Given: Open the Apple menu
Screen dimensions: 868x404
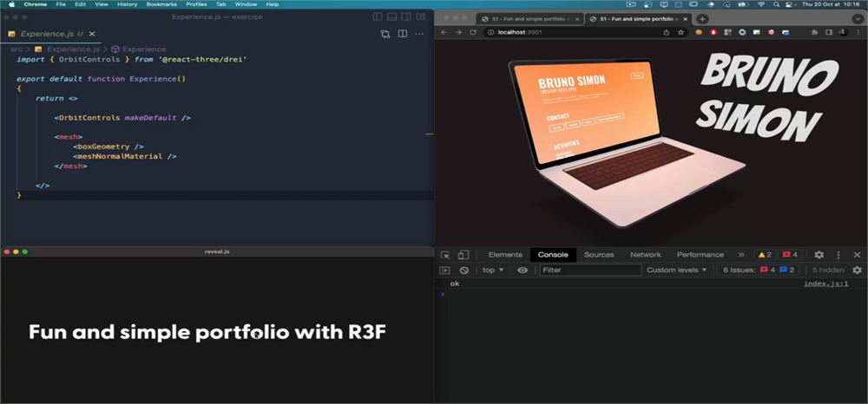Looking at the screenshot, I should coord(11,3).
